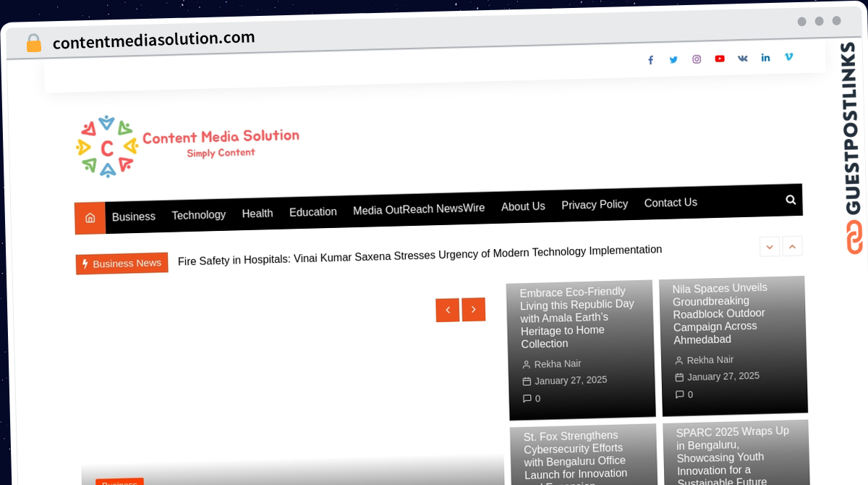Open the About Us menu item
The width and height of the screenshot is (868, 485).
tap(523, 206)
